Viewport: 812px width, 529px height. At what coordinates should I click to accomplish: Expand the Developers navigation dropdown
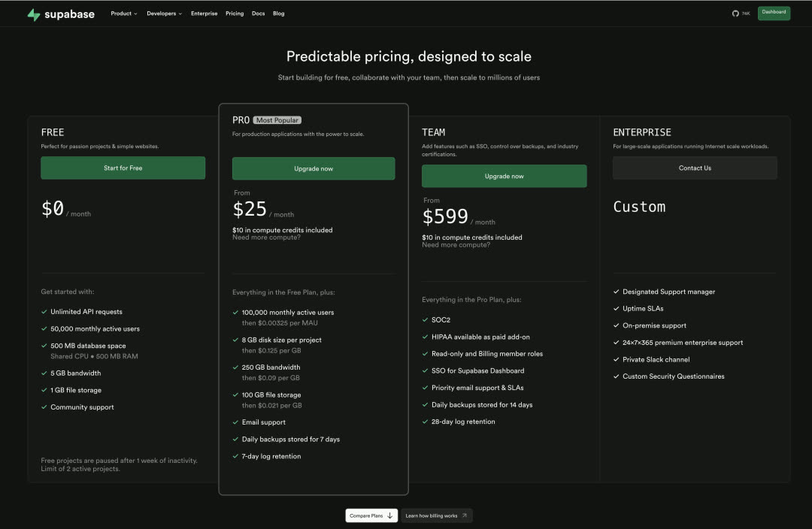164,13
